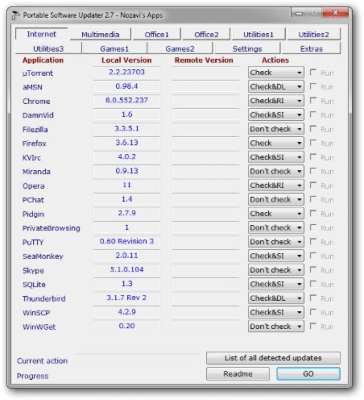Open the µTorrent action dropdown
Screen dimensions: 364x400
pyautogui.click(x=276, y=73)
